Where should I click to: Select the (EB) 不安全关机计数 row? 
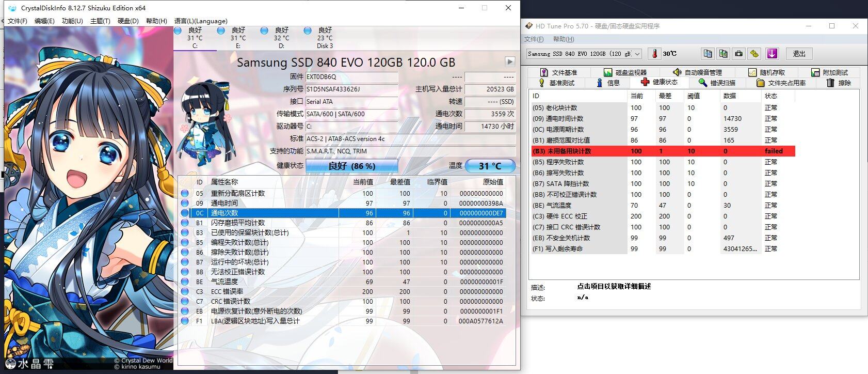pos(663,238)
